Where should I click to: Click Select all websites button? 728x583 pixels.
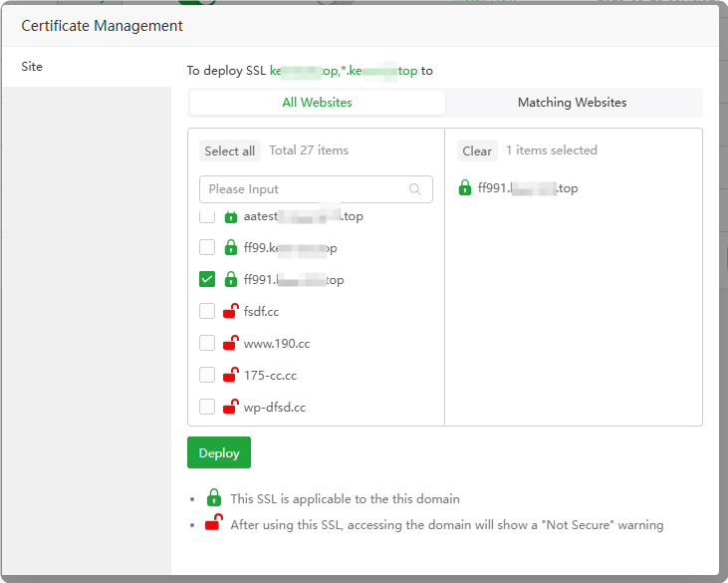(229, 151)
